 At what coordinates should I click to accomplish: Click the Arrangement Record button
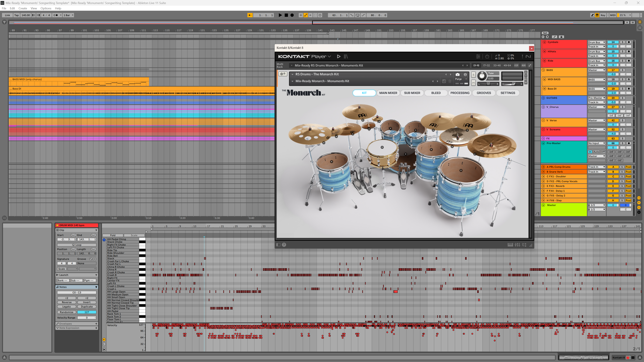pyautogui.click(x=292, y=15)
